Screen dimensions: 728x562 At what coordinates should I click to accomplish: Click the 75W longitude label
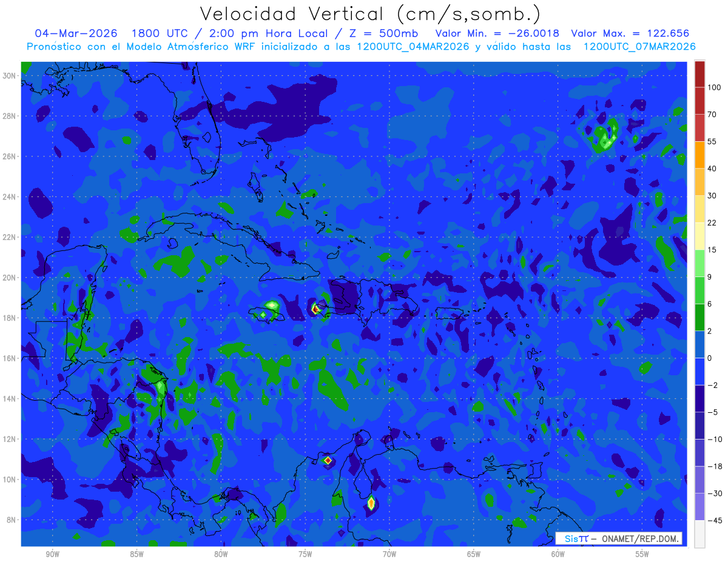tap(305, 554)
